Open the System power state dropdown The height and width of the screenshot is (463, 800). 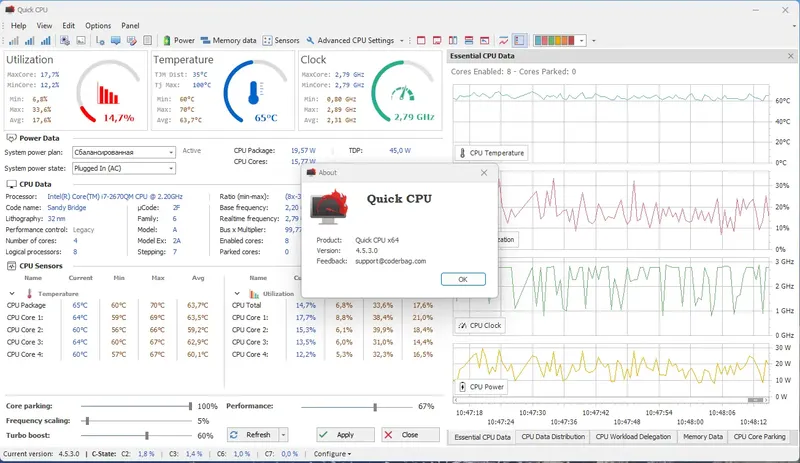click(124, 168)
